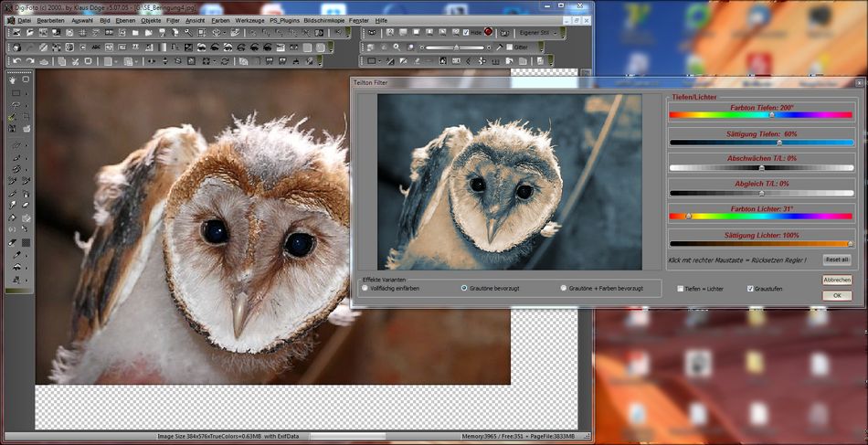Enable the Gitter grid checkbox
The width and height of the screenshot is (868, 445).
pyautogui.click(x=508, y=47)
